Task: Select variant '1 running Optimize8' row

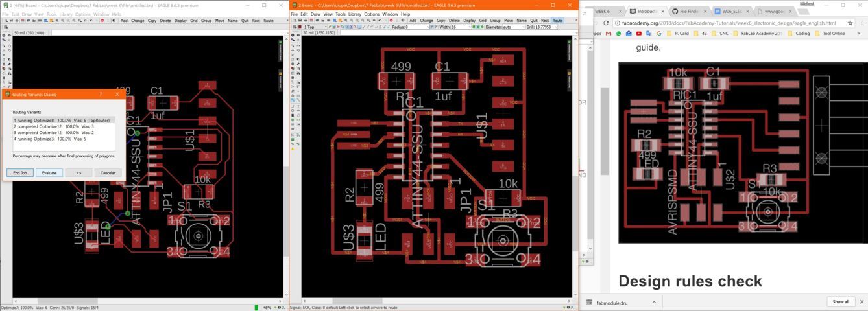Action: [64, 120]
